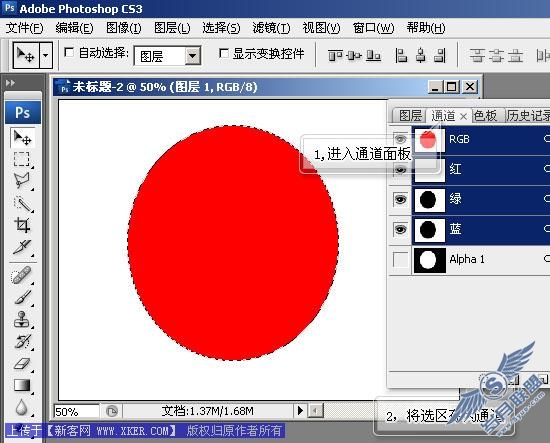Open the 滤镜(T) menu
This screenshot has width=550, height=443.
pos(271,28)
